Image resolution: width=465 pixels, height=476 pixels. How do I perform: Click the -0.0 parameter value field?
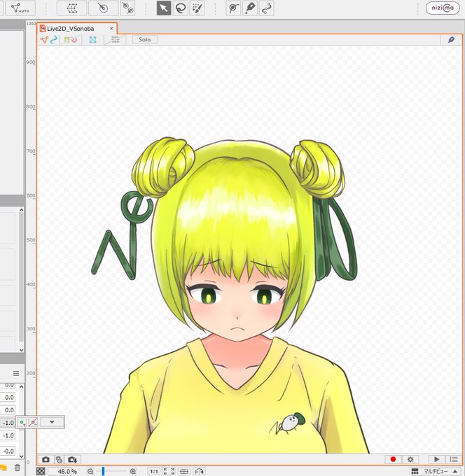pyautogui.click(x=8, y=451)
